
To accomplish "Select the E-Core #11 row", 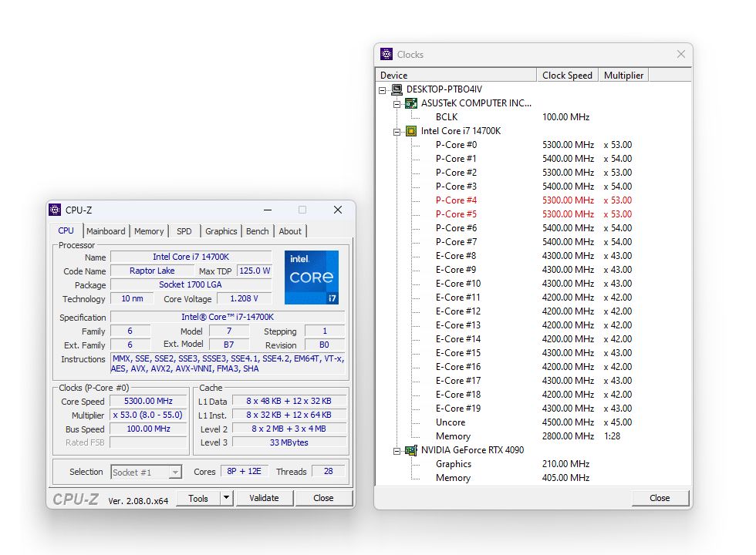I will tap(533, 298).
